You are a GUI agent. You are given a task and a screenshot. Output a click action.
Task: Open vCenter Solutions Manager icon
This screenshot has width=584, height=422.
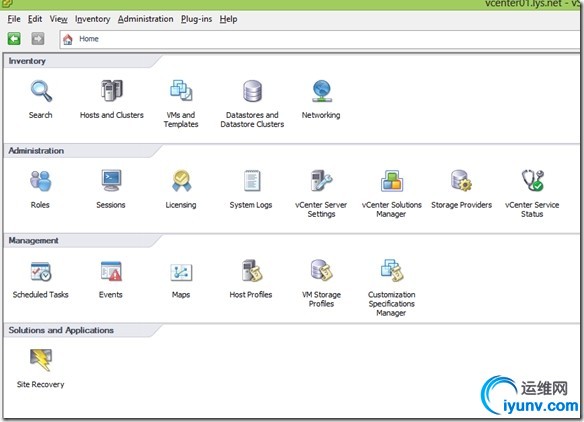click(x=391, y=181)
